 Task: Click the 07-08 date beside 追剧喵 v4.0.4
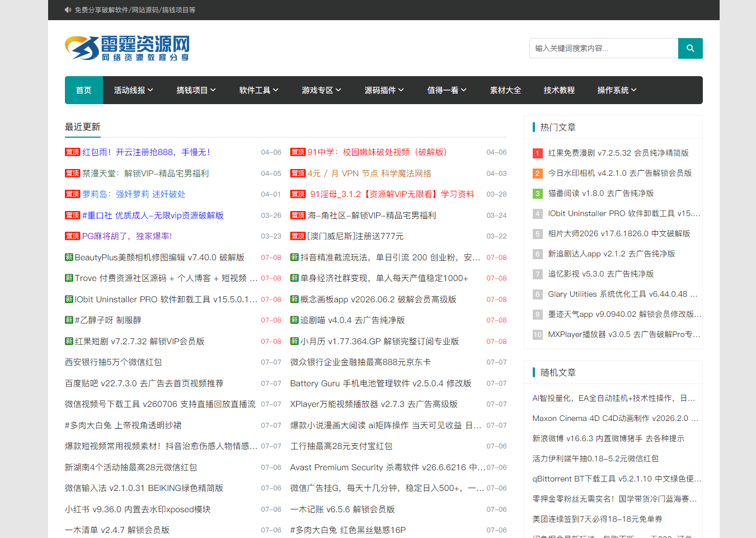coord(496,320)
